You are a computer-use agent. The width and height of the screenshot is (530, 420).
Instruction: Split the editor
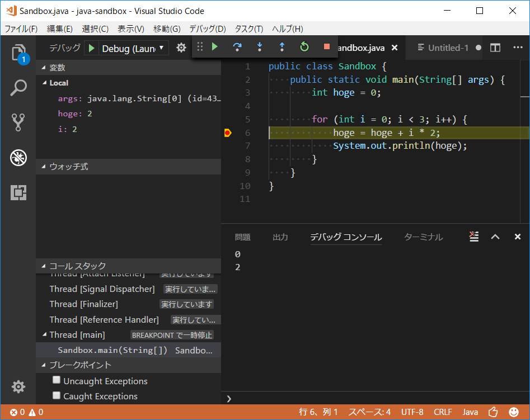pos(495,48)
